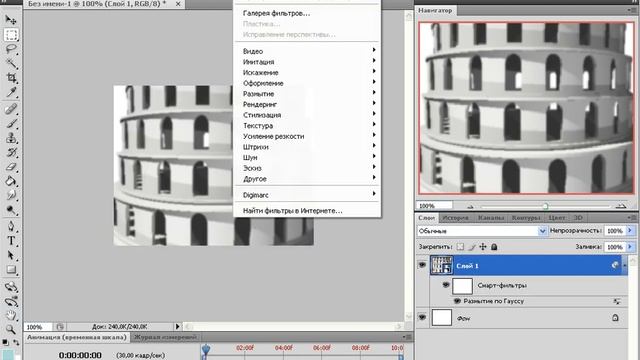This screenshot has height=360, width=640.
Task: Expand the Имитация filter submenu
Action: point(307,62)
